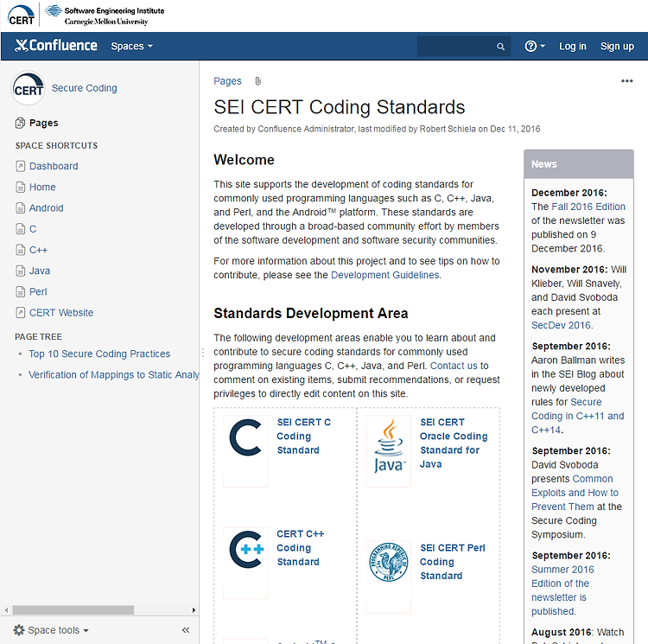Open the Spaces dropdown menu
Screen dimensions: 648x644
point(131,46)
